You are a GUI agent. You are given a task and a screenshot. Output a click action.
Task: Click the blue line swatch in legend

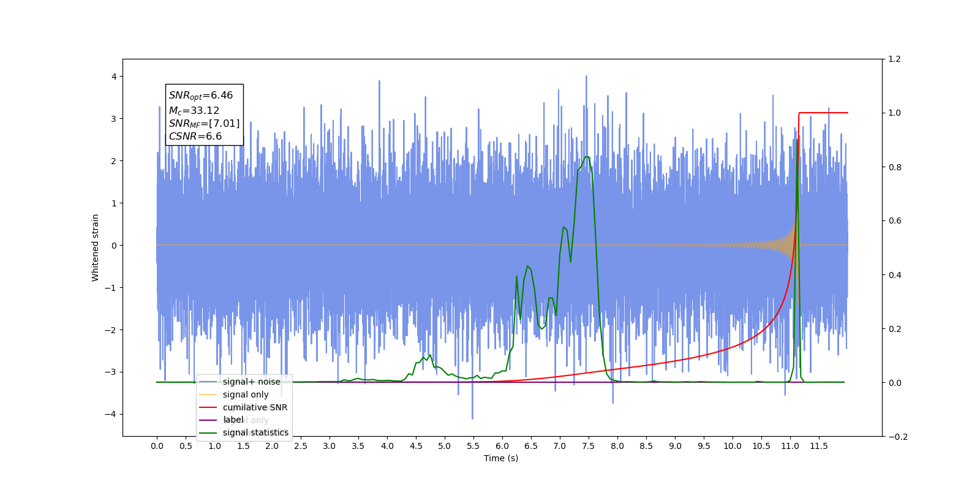coord(208,382)
